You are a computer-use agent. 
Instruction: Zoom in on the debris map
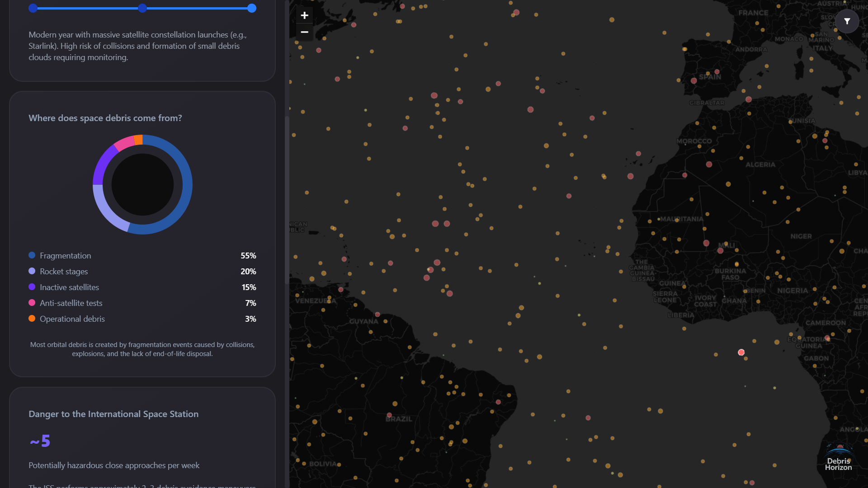pos(304,15)
